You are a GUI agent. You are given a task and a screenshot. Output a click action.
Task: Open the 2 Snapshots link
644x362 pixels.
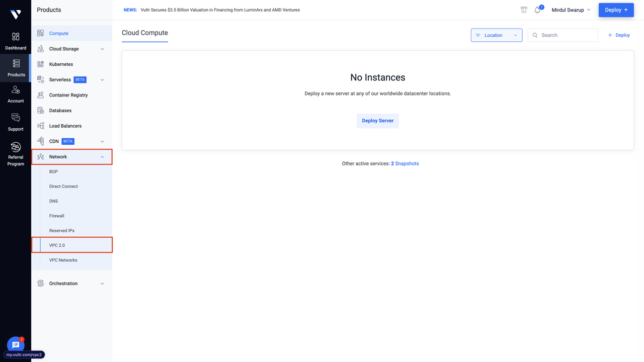pyautogui.click(x=405, y=163)
